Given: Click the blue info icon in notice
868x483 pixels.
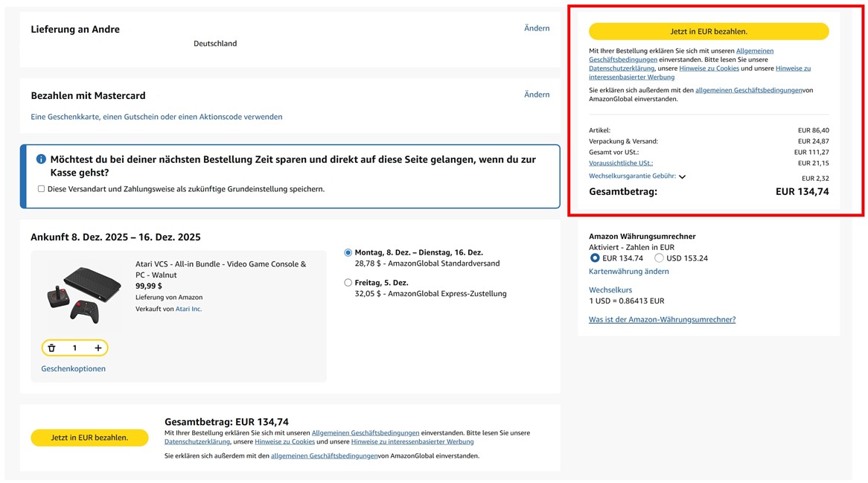Looking at the screenshot, I should click(x=41, y=159).
